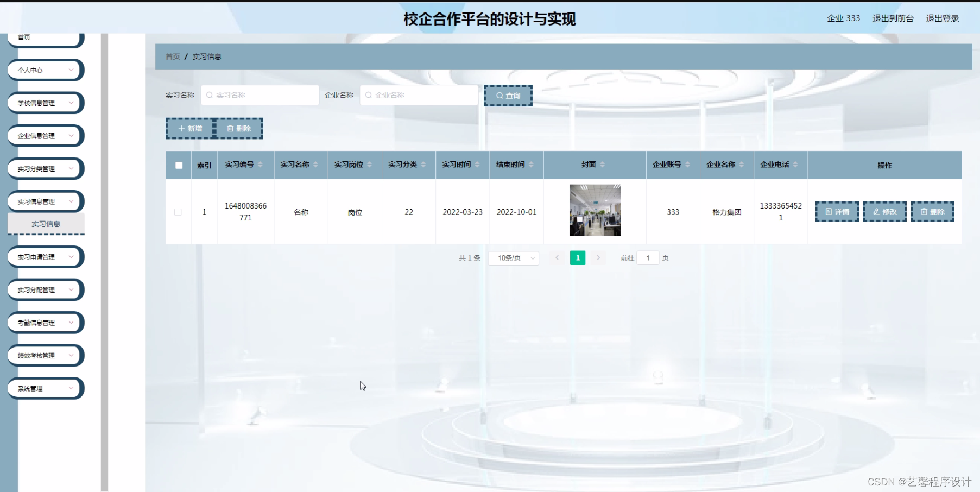Click the bulk 删除 delete button
The image size is (980, 492).
tap(239, 128)
